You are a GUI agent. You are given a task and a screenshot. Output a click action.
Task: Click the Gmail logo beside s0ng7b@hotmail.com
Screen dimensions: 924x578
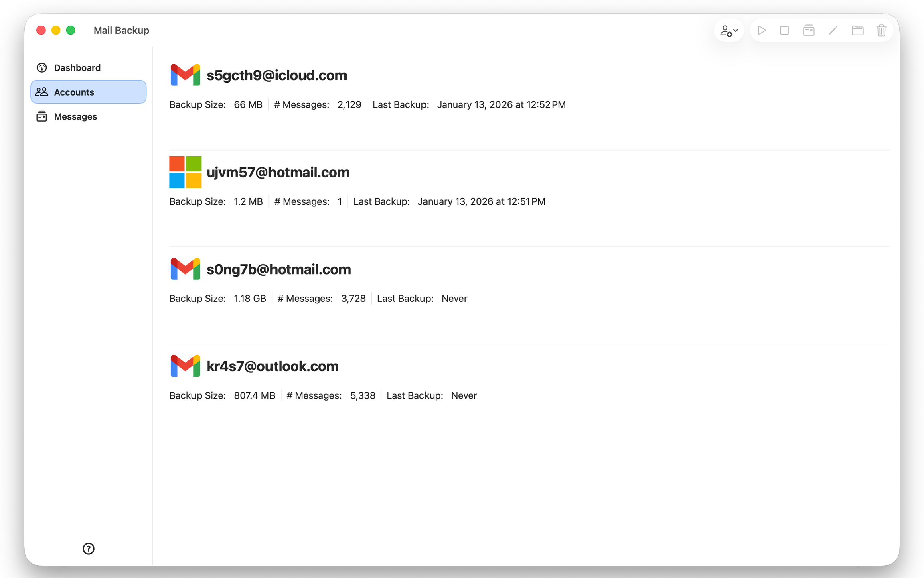(185, 269)
